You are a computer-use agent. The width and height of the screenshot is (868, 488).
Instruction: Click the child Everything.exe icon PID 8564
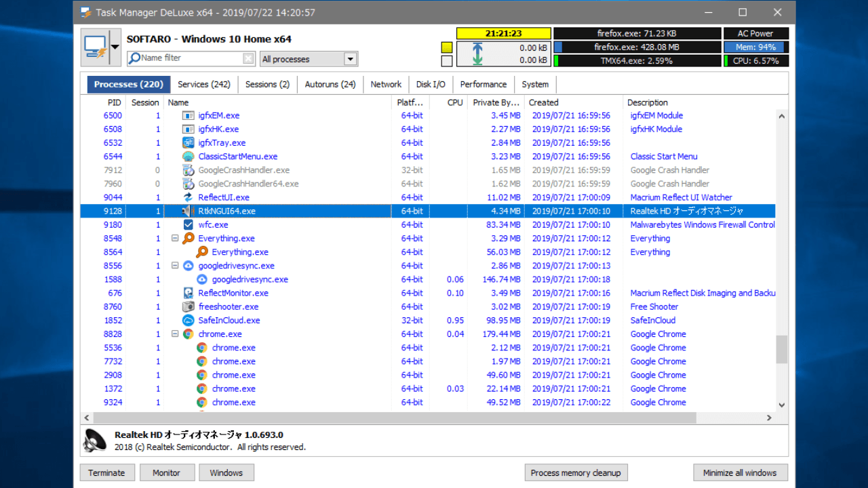click(x=202, y=252)
